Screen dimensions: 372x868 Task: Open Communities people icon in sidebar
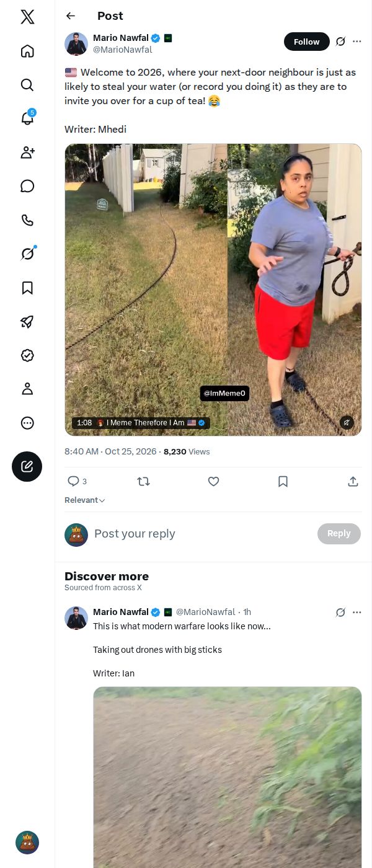[27, 153]
